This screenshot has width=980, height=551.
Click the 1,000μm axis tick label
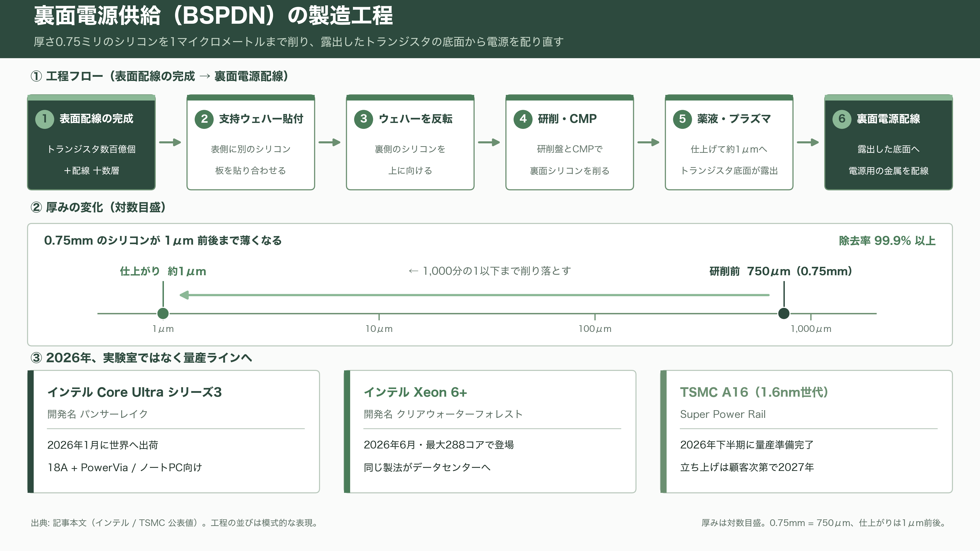(x=811, y=329)
